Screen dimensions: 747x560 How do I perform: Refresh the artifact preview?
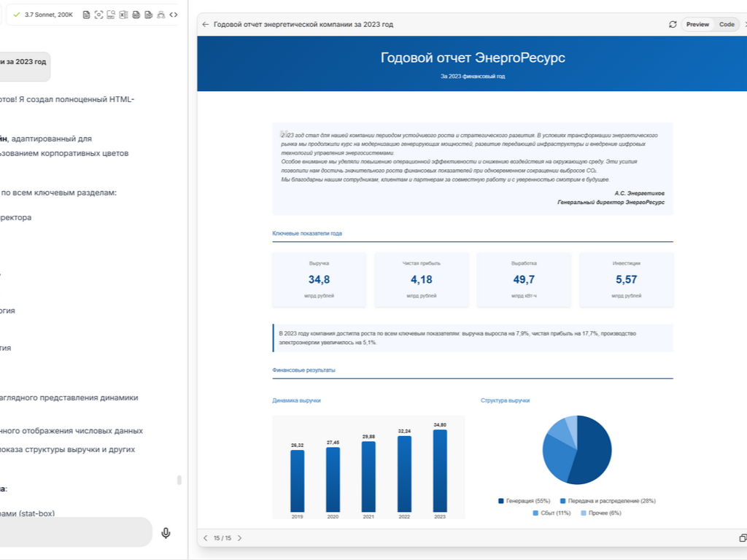673,24
